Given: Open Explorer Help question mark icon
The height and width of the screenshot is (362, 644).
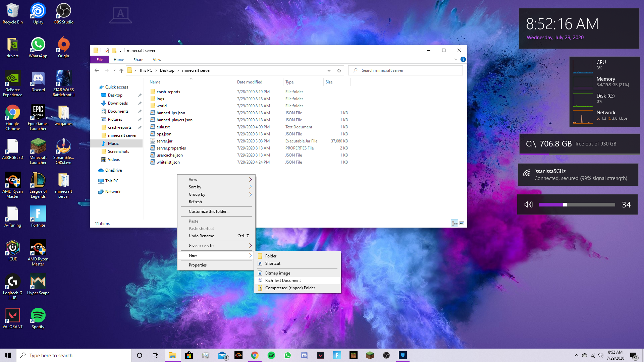Looking at the screenshot, I should tap(463, 59).
